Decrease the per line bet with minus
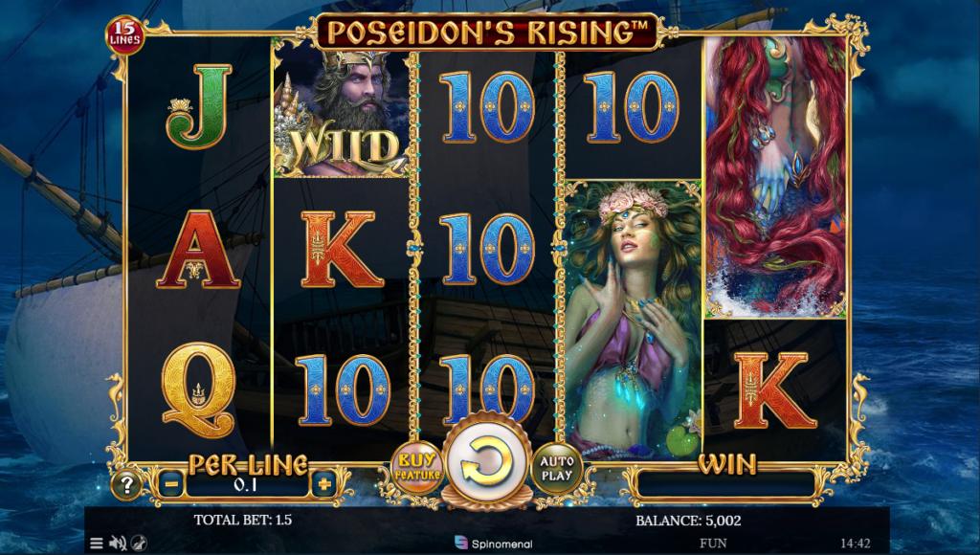Viewport: 980px width, 555px height. 170,484
